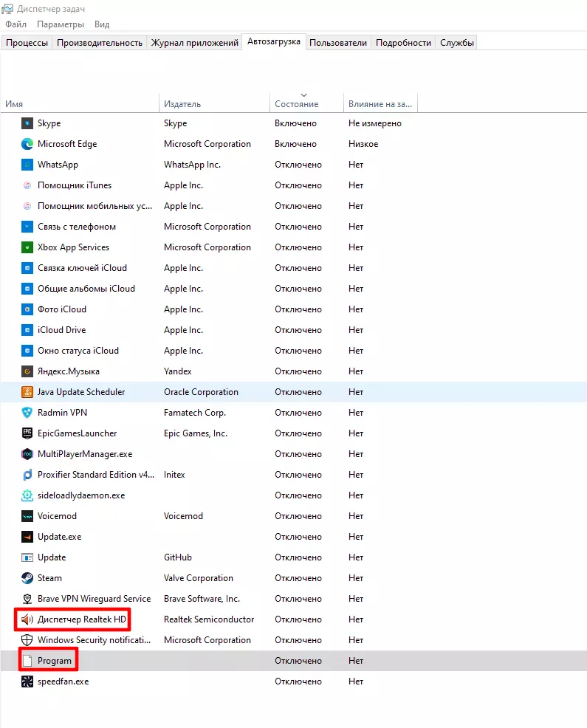587x728 pixels.
Task: Click the Task Manager title bar icon
Action: (7, 8)
